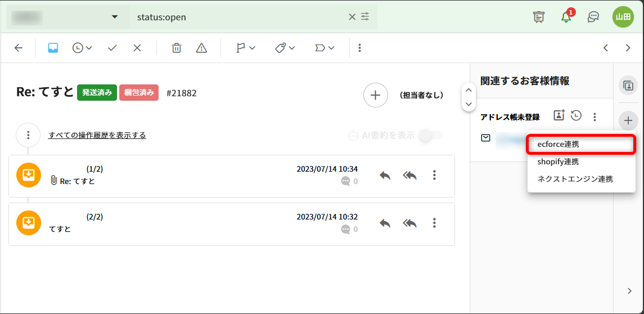644x314 pixels.
Task: Click reply-all on 10:32 message
Action: tap(409, 223)
